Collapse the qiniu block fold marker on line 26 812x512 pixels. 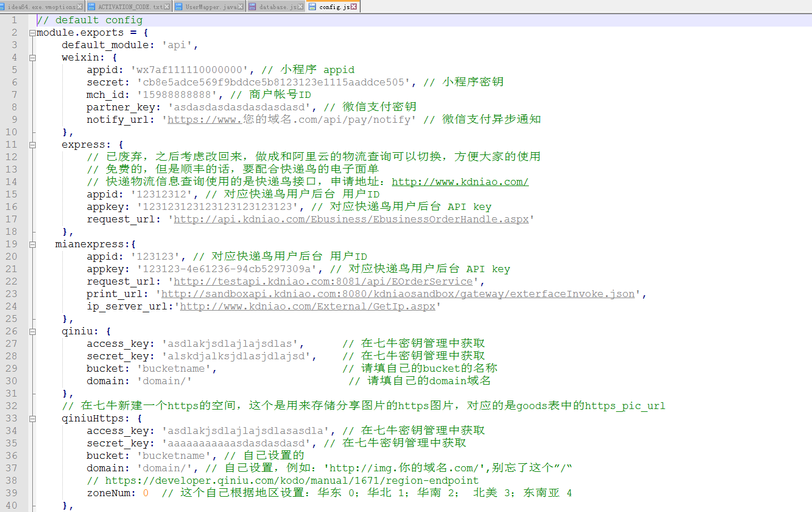pos(33,332)
